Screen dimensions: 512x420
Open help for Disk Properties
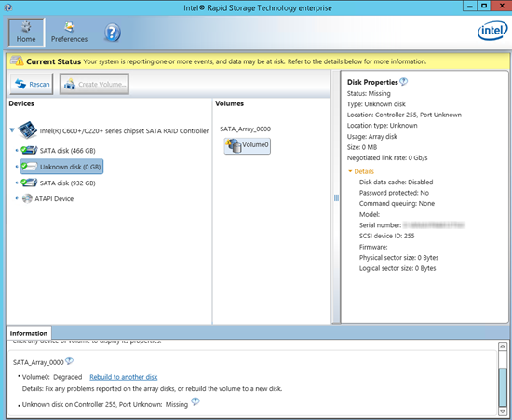click(x=404, y=81)
